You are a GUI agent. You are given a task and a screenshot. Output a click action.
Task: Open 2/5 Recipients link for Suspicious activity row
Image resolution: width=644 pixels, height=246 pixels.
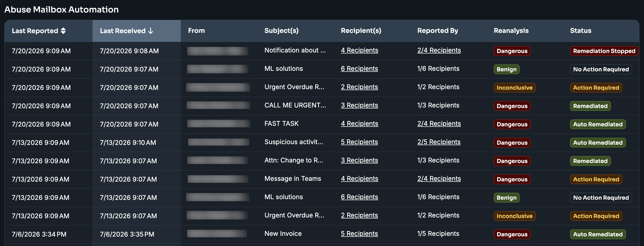[x=439, y=142]
